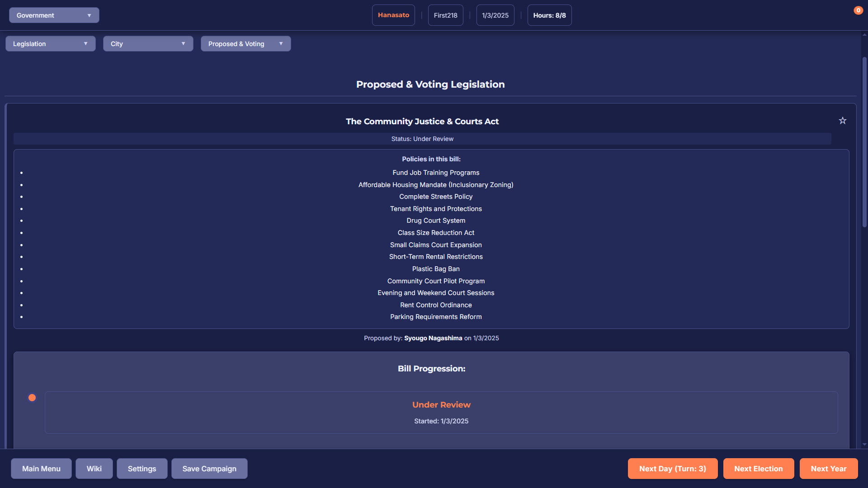
Task: Select proposer Syougo Nagashima
Action: (433, 338)
